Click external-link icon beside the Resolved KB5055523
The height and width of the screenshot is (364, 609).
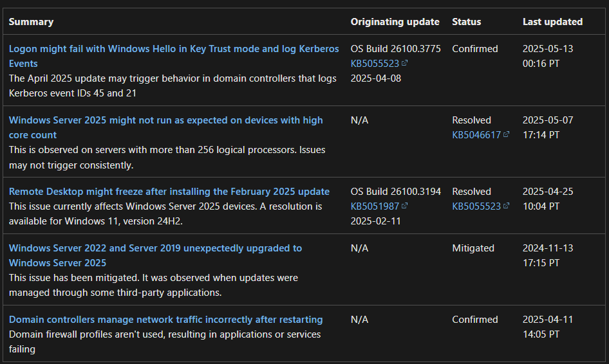tap(506, 206)
